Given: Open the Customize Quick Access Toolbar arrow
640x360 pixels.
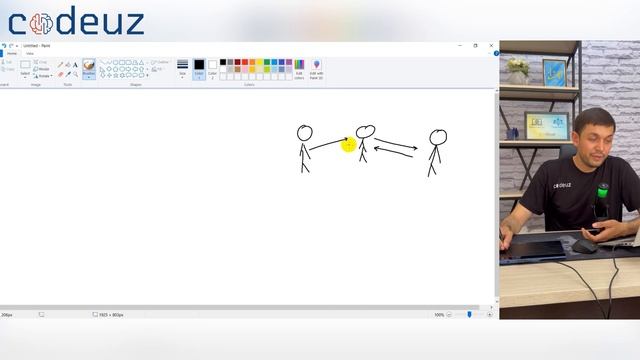Looking at the screenshot, I should pos(17,46).
